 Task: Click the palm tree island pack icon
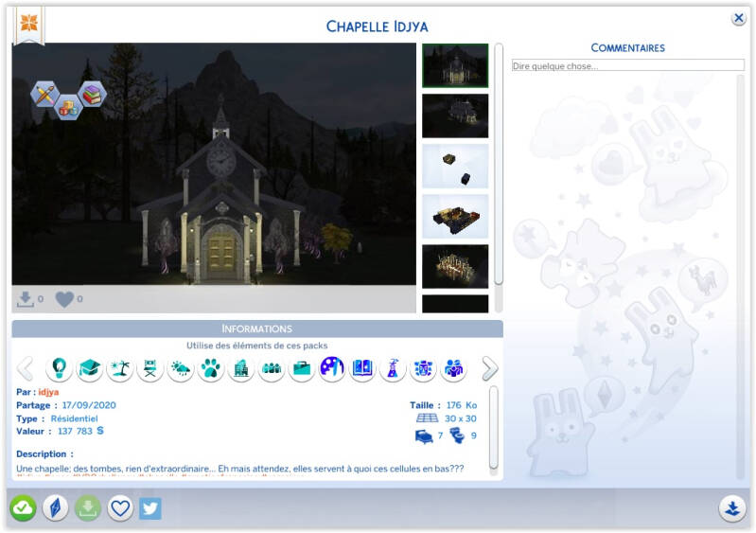(119, 369)
